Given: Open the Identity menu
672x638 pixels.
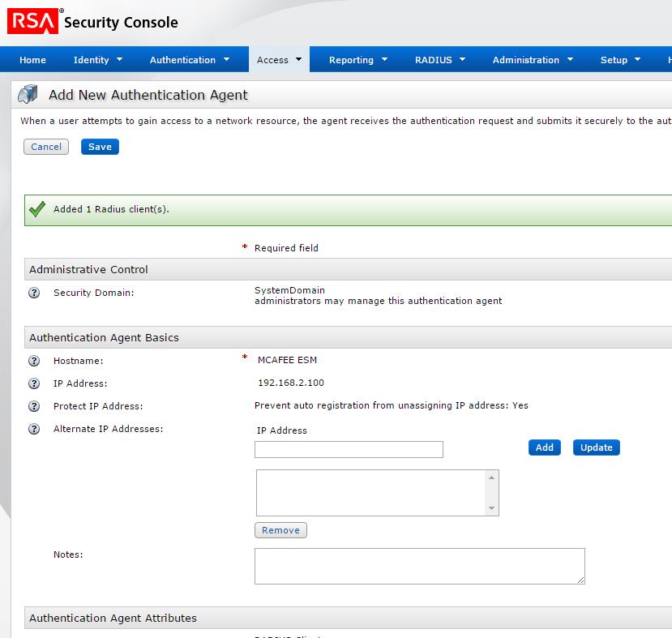Looking at the screenshot, I should pyautogui.click(x=96, y=59).
